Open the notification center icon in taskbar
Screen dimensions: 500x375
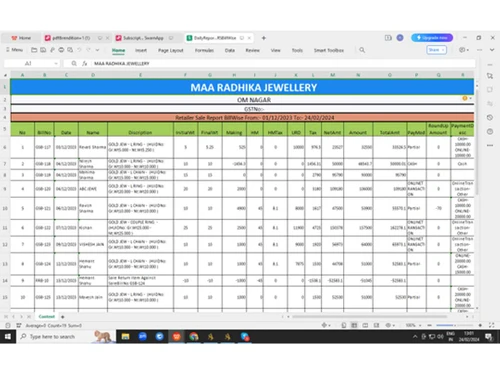coord(489,337)
